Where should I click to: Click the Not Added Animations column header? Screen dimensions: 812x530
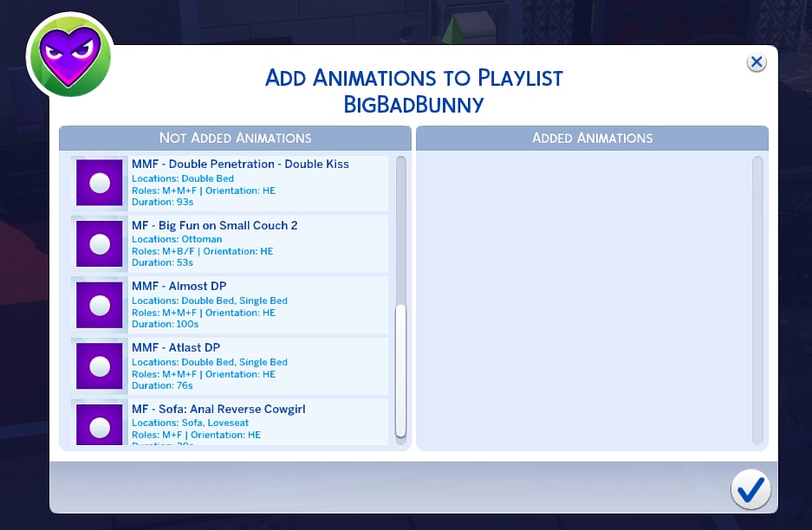[x=235, y=138]
